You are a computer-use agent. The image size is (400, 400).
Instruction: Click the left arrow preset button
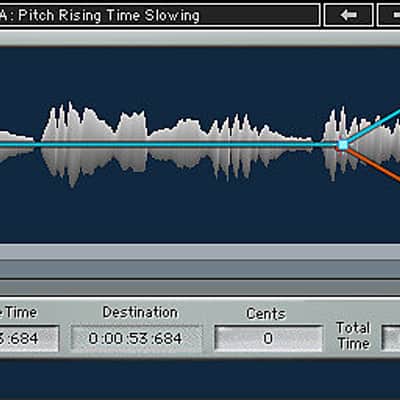coord(349,15)
